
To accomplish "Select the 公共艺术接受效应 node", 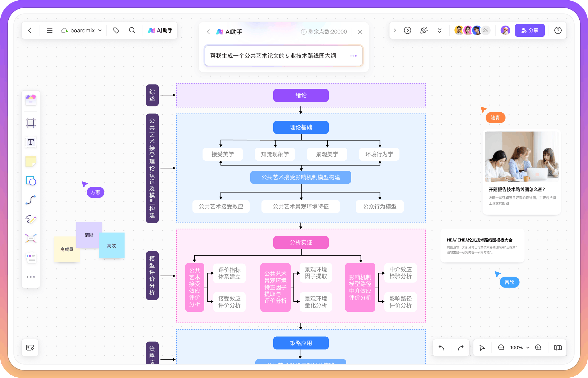I will [x=221, y=206].
